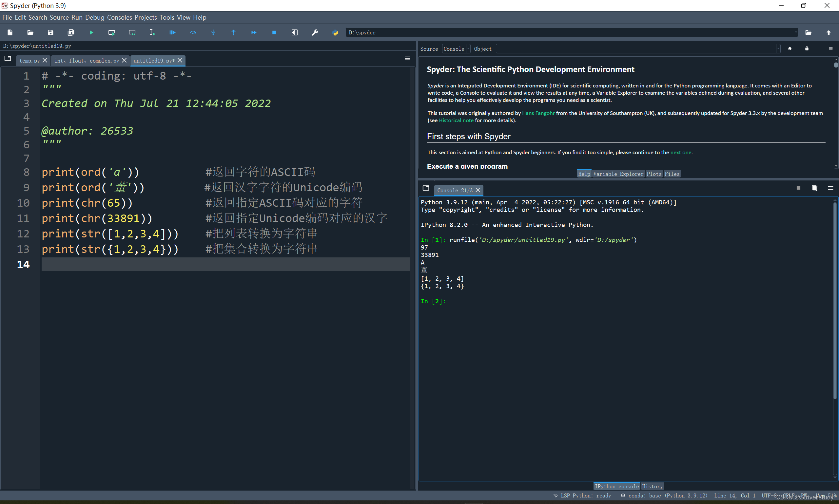Viewport: 839px width, 504px height.
Task: Save all open files
Action: point(71,32)
